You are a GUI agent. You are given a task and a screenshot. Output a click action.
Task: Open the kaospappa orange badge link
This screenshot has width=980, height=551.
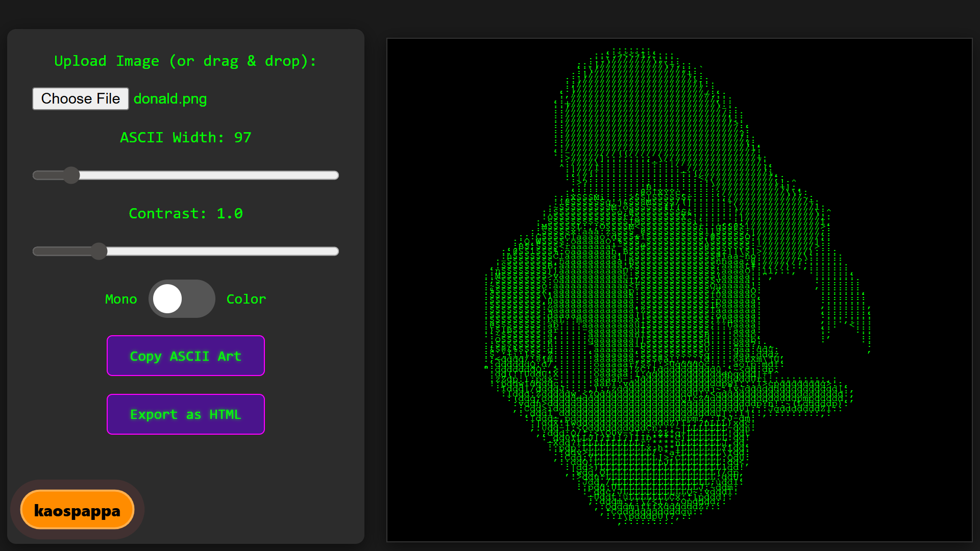tap(77, 510)
